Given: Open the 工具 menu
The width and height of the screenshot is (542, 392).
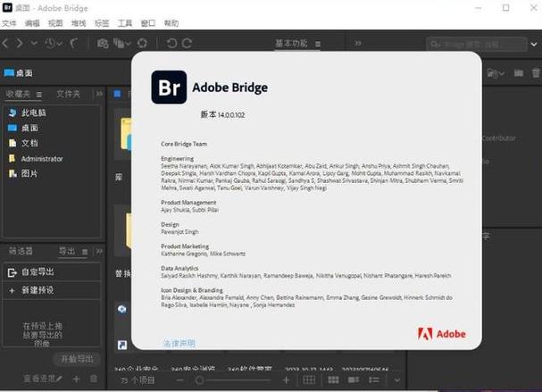Looking at the screenshot, I should coord(125,23).
